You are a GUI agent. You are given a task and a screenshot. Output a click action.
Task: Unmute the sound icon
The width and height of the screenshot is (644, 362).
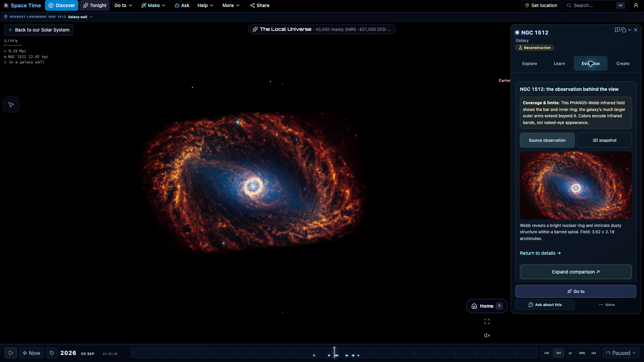(x=487, y=336)
